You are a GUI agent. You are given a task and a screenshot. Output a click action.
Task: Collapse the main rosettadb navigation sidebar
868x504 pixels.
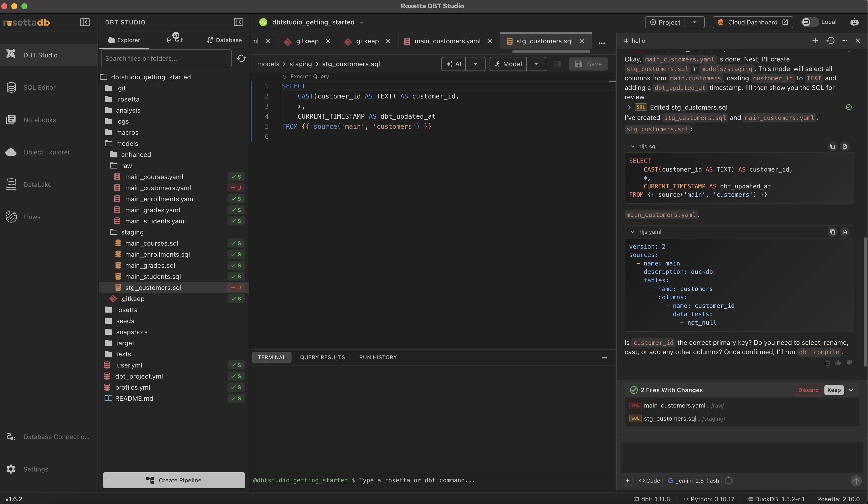(85, 22)
